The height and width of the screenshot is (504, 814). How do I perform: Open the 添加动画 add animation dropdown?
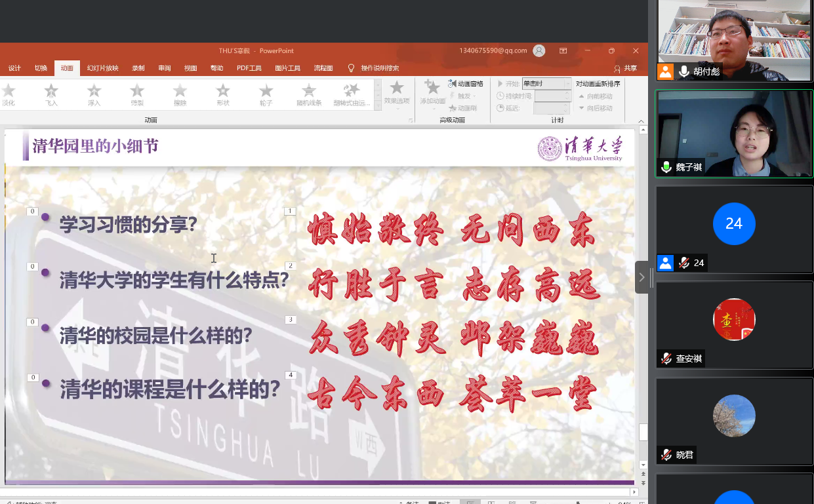[x=432, y=95]
